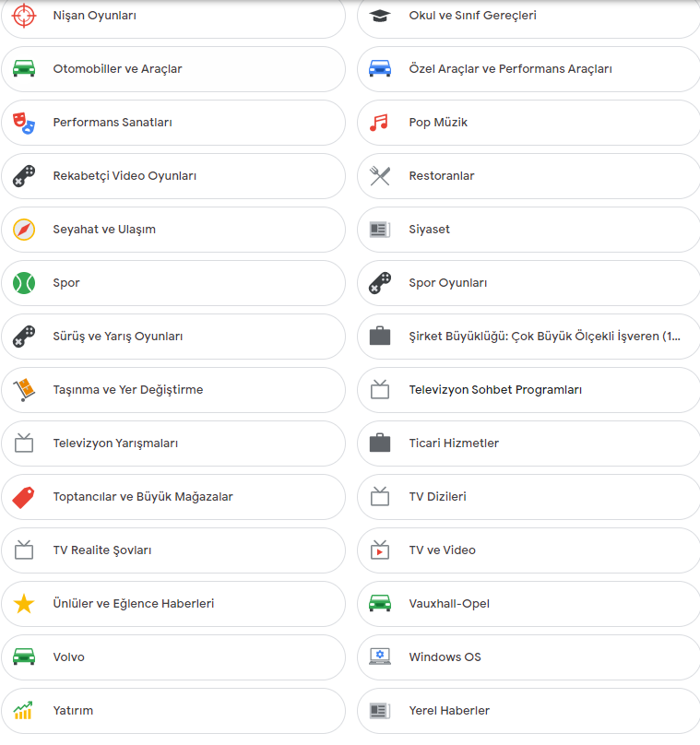Viewport: 700px width, 745px height.
Task: Click the briefcase icon for Şirket Büyüklüğü
Action: (x=380, y=336)
